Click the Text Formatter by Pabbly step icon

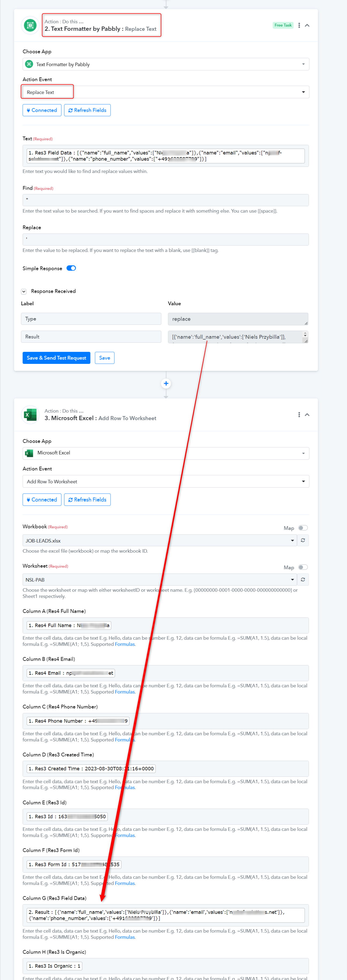point(30,25)
